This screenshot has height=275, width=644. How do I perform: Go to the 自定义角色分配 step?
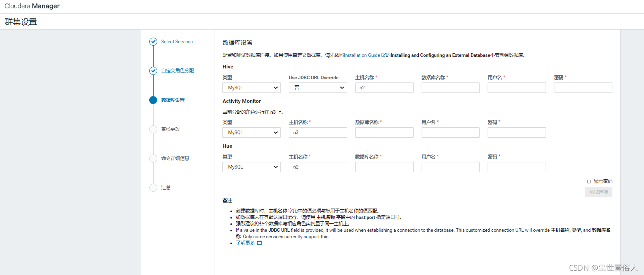(x=178, y=71)
